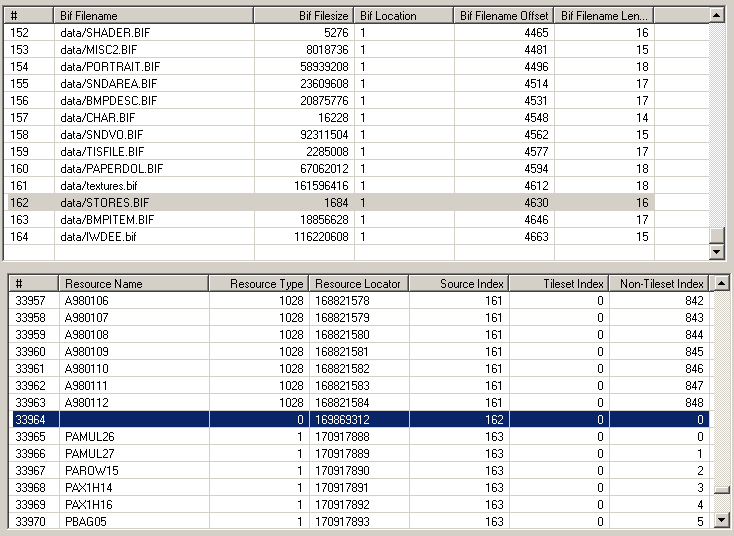The height and width of the screenshot is (536, 734).
Task: Select the data/SNDVO.BIF entry
Action: pos(330,135)
